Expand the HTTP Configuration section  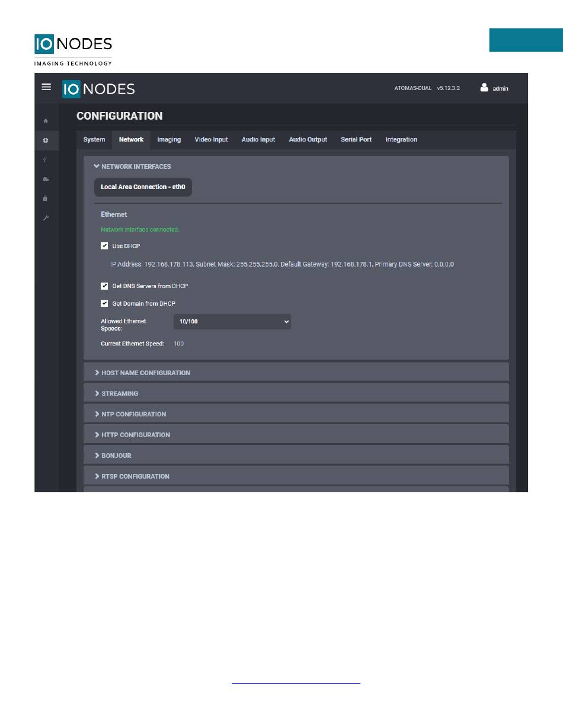[296, 435]
